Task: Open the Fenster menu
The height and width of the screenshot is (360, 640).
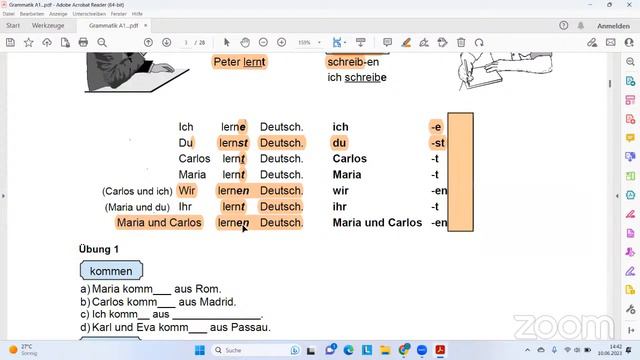Action: (118, 13)
